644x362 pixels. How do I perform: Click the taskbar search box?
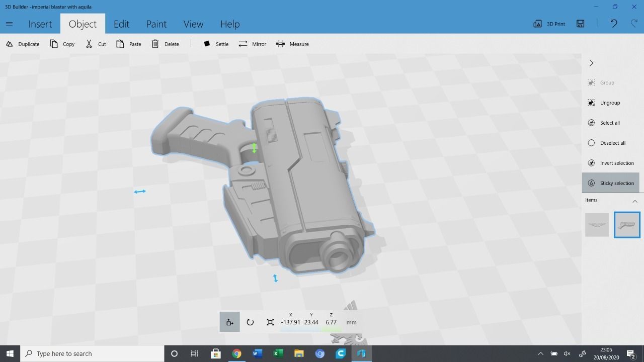tap(92, 353)
